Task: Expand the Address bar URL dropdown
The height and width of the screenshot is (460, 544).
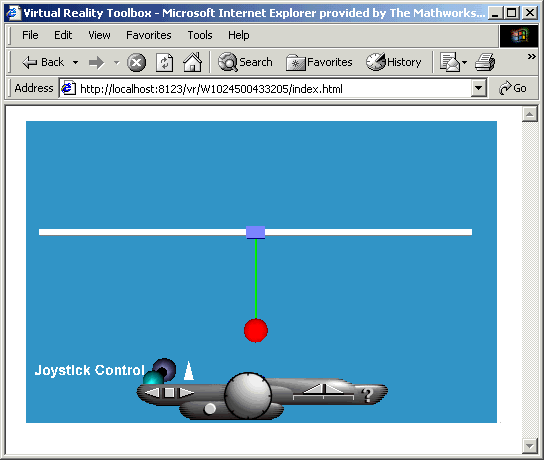Action: (478, 88)
